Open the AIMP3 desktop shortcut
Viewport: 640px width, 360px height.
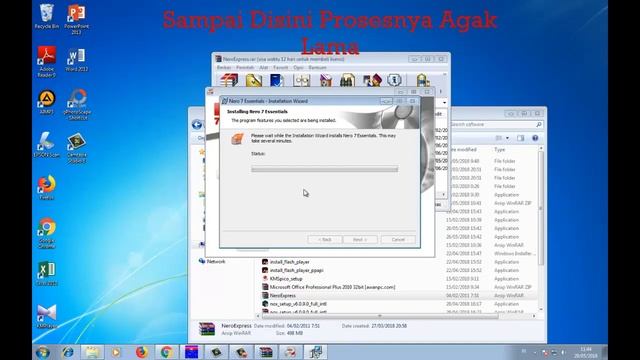point(47,102)
